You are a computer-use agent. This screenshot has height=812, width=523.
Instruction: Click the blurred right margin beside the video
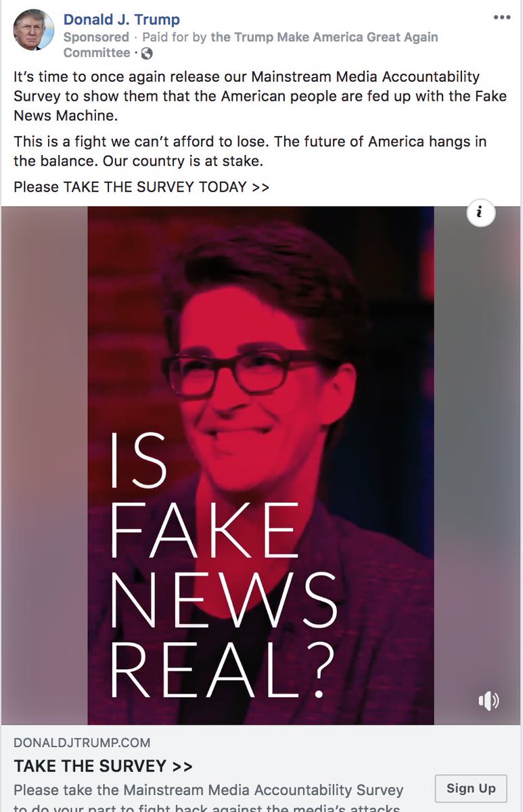[478, 466]
